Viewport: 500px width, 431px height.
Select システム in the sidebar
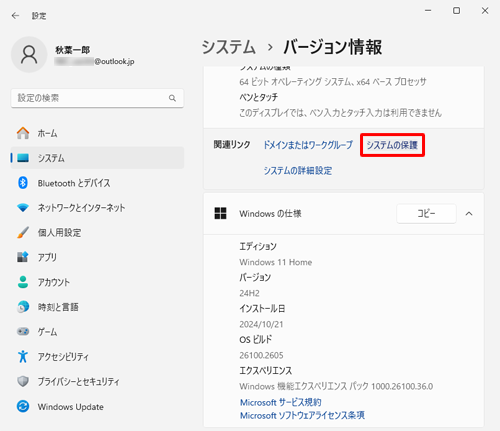tap(97, 158)
